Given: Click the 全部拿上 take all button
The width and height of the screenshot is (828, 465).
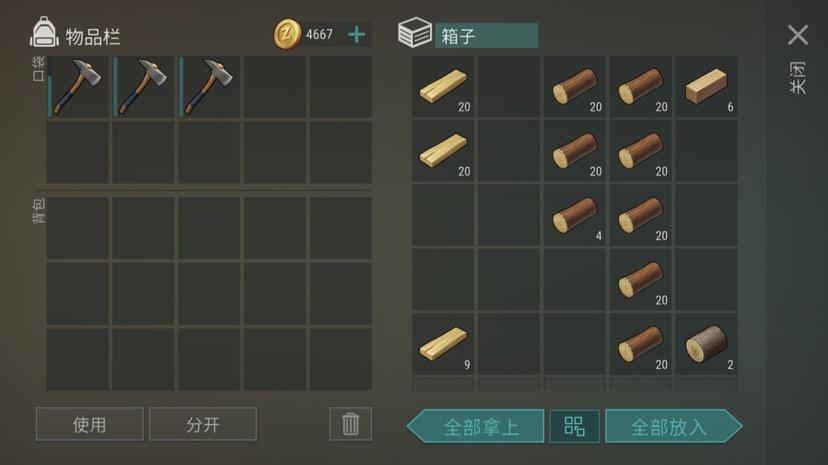Looking at the screenshot, I should tap(476, 426).
